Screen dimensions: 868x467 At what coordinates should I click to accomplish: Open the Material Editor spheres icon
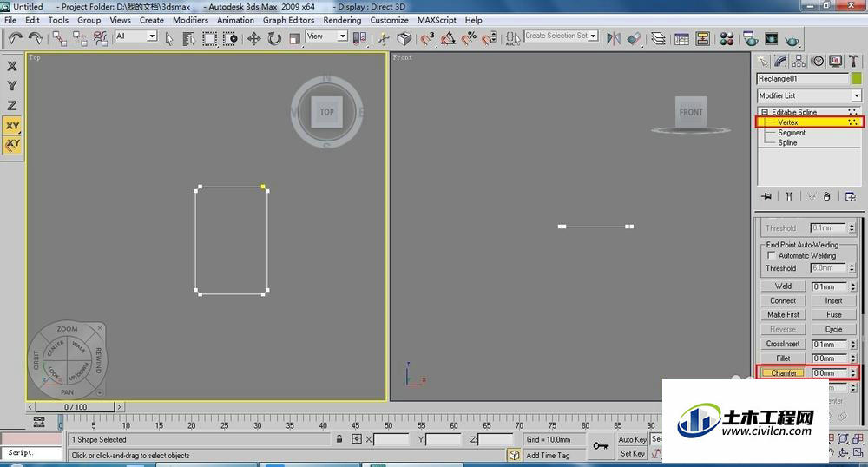(727, 39)
